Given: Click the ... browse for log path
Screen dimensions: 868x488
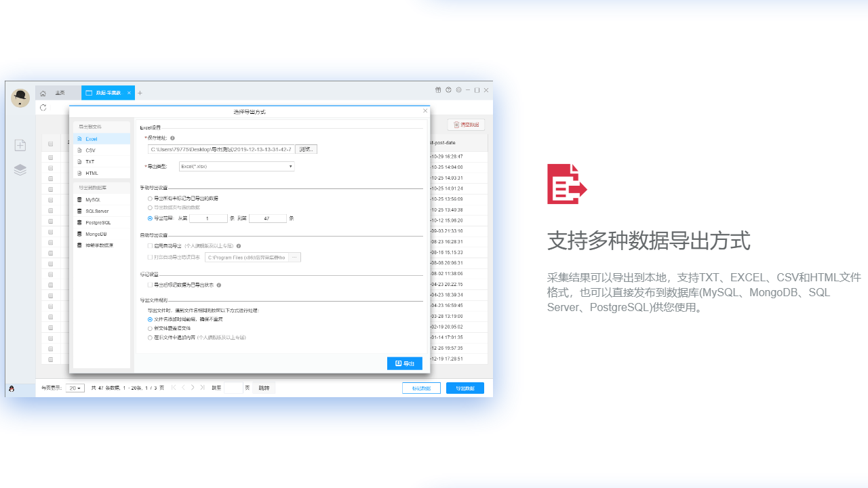Looking at the screenshot, I should click(x=294, y=257).
